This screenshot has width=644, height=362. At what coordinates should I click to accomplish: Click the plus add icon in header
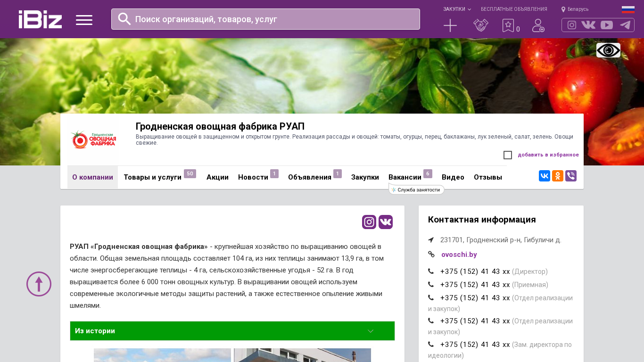tap(450, 25)
